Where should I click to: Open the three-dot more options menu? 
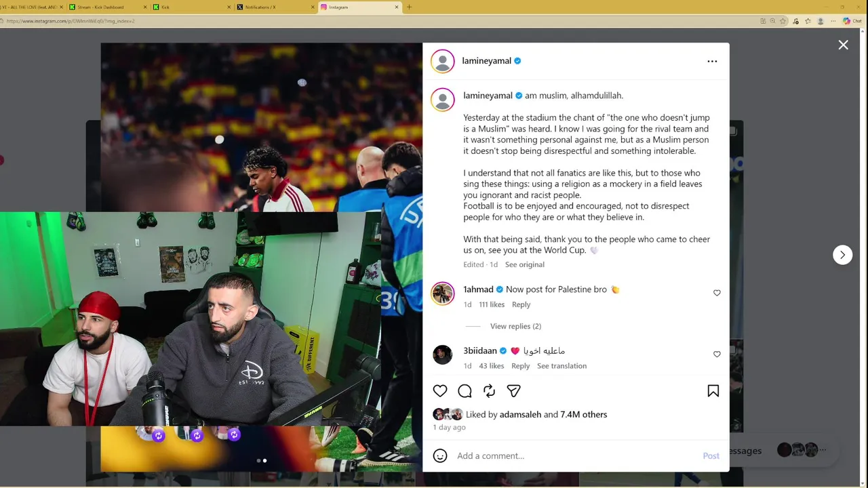(712, 61)
